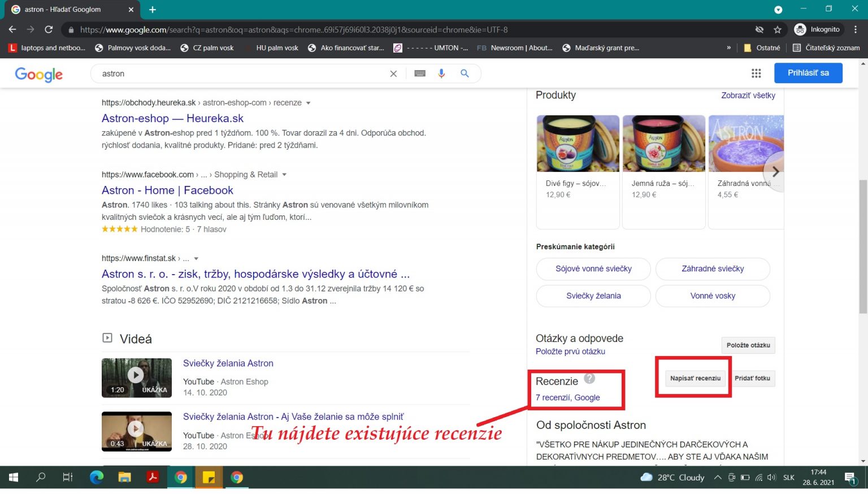Open 'Aj Vaše želanie sa môže splniť' video
Screen dimensions: 868x494
coord(293,417)
